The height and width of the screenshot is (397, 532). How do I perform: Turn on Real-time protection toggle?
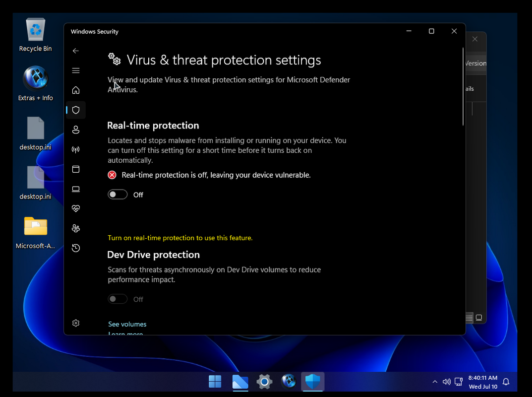tap(118, 195)
